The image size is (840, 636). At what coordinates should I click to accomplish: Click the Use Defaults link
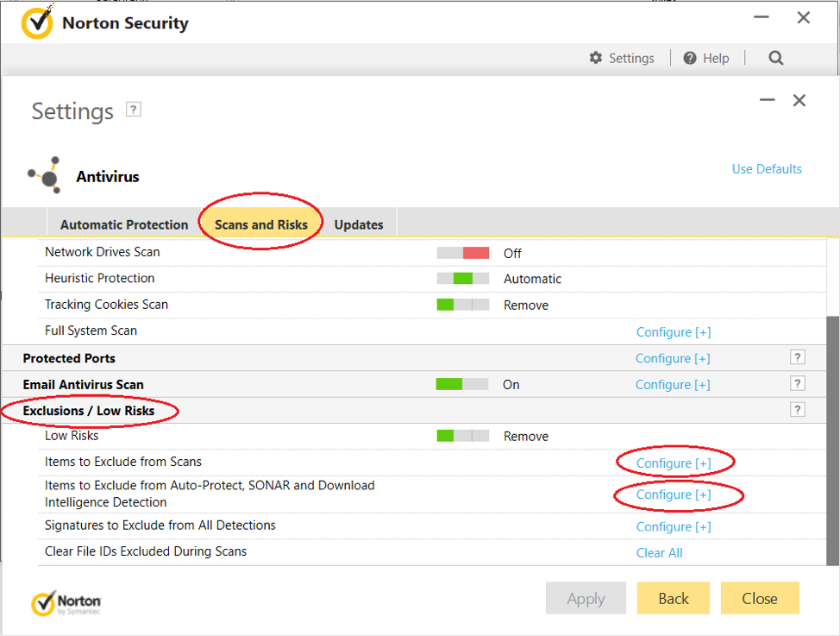click(767, 169)
